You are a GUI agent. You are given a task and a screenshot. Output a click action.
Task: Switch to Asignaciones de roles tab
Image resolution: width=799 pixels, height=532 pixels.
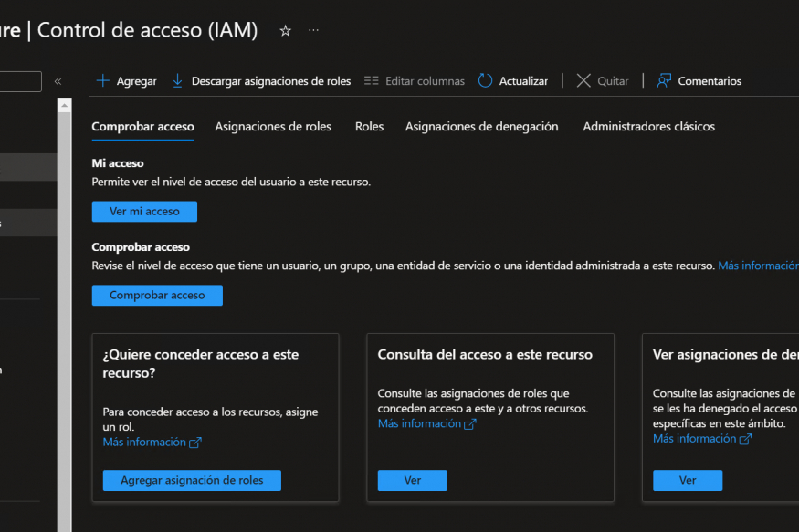[273, 127]
